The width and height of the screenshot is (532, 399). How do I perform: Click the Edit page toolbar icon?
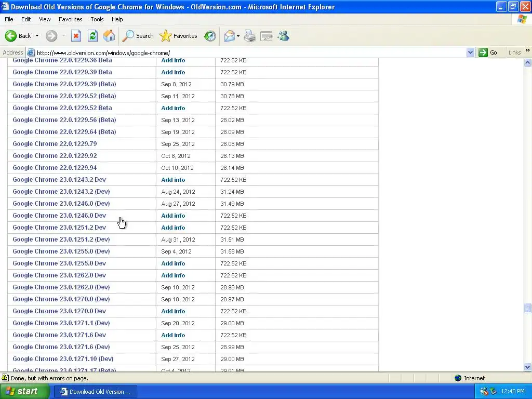pyautogui.click(x=267, y=36)
